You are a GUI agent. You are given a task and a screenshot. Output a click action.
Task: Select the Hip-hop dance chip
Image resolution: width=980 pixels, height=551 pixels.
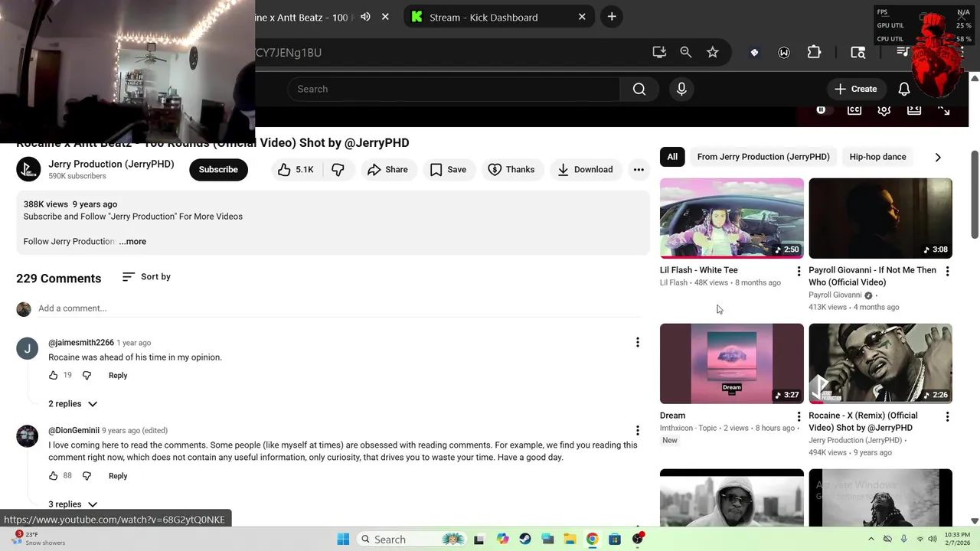pyautogui.click(x=877, y=157)
